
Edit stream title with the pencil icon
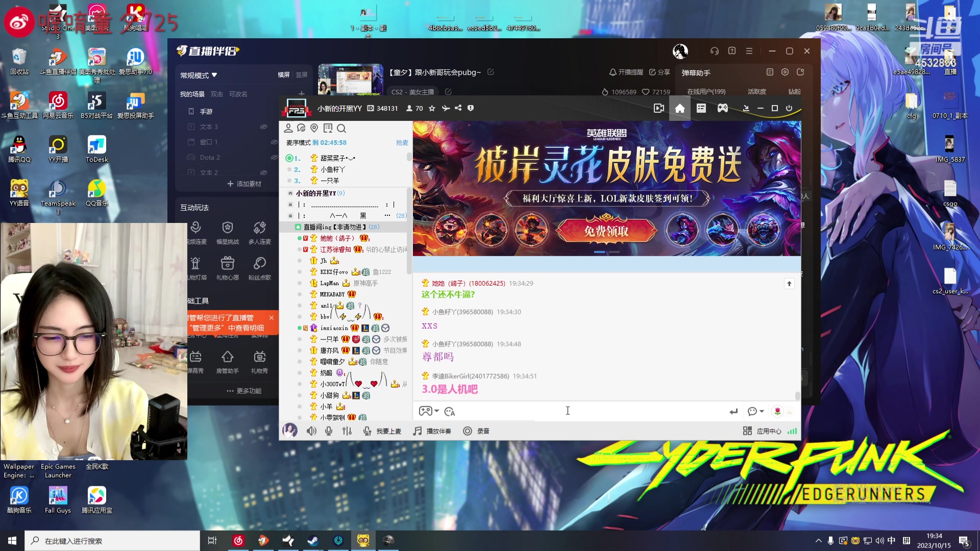pos(491,72)
